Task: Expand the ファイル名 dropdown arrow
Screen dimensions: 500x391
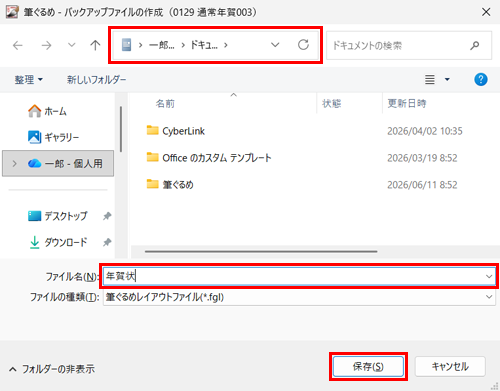Action: (x=489, y=276)
